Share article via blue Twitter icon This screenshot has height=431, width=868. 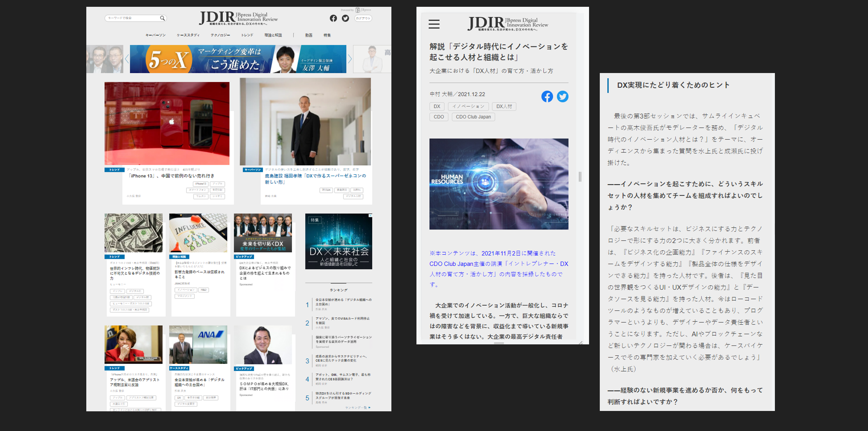click(x=563, y=97)
